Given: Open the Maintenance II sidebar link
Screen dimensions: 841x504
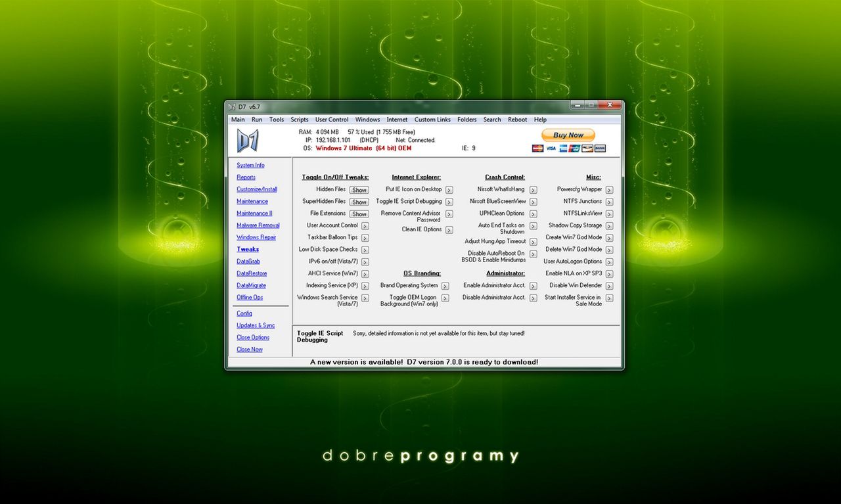Looking at the screenshot, I should (x=254, y=214).
